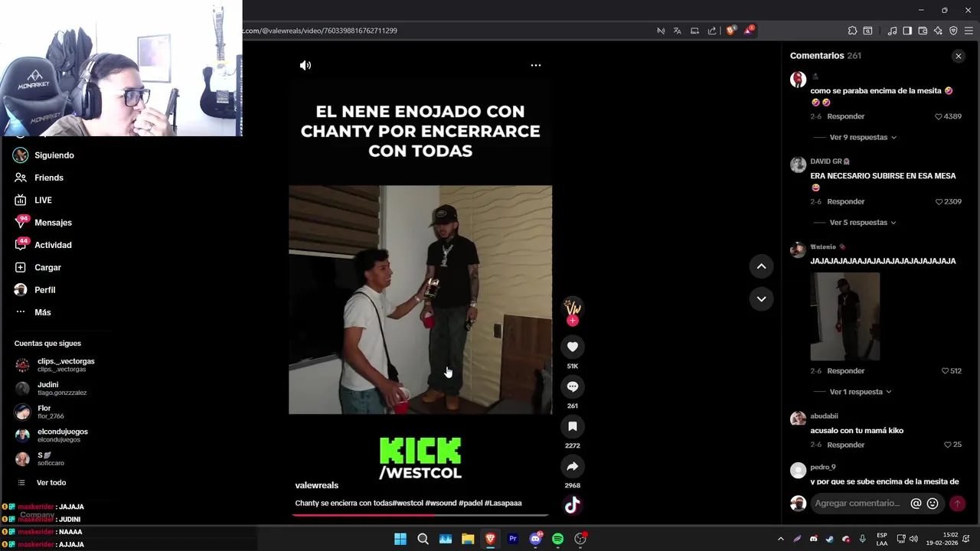Expand followed accounts with 'Ver todo'

[51, 483]
